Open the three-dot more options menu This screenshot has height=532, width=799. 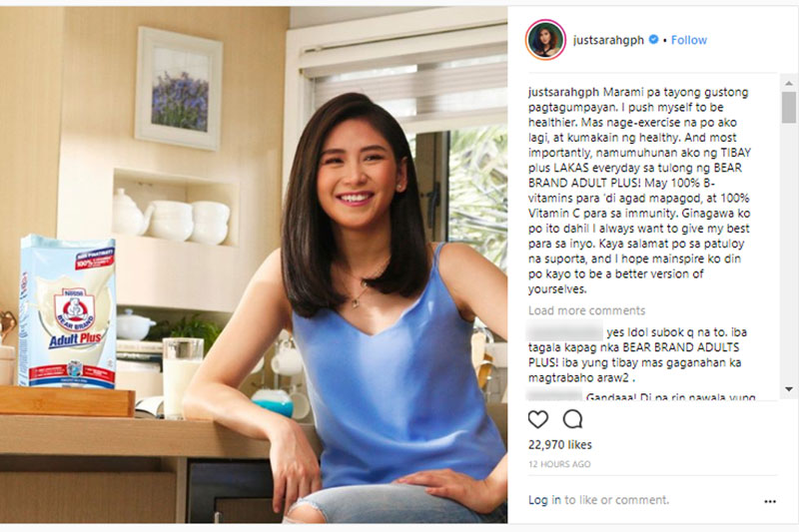[x=769, y=501]
